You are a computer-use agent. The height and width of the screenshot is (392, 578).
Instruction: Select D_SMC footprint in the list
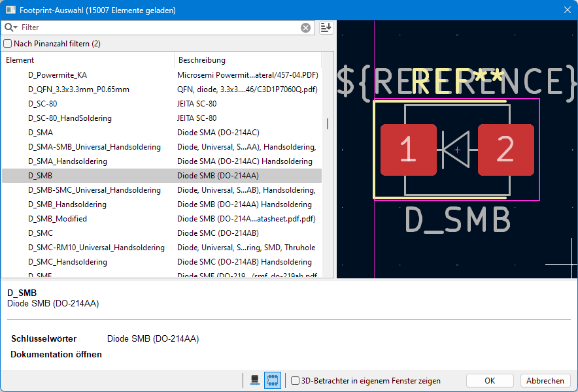click(41, 233)
